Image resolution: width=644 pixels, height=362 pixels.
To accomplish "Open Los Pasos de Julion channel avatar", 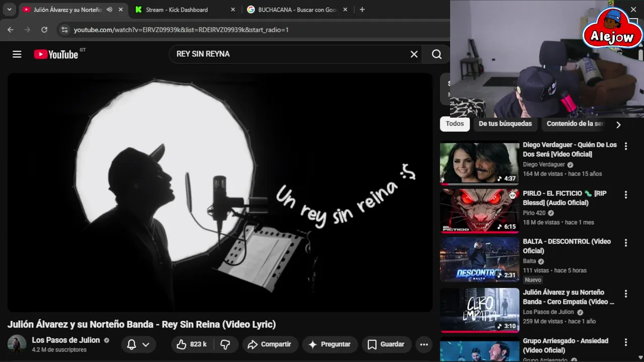I will pos(17,344).
